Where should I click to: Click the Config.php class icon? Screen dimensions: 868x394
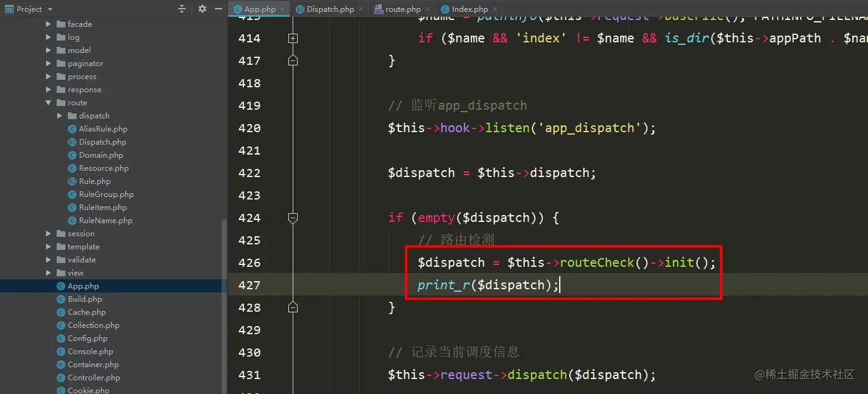click(x=61, y=339)
